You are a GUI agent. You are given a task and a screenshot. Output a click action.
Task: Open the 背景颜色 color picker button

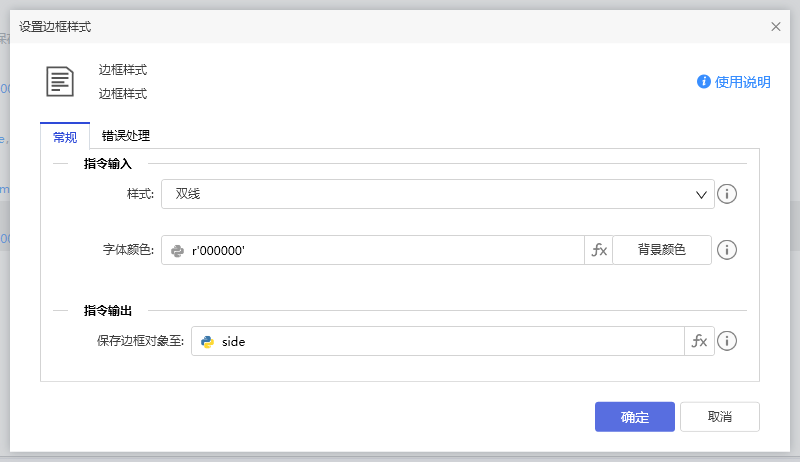point(662,250)
